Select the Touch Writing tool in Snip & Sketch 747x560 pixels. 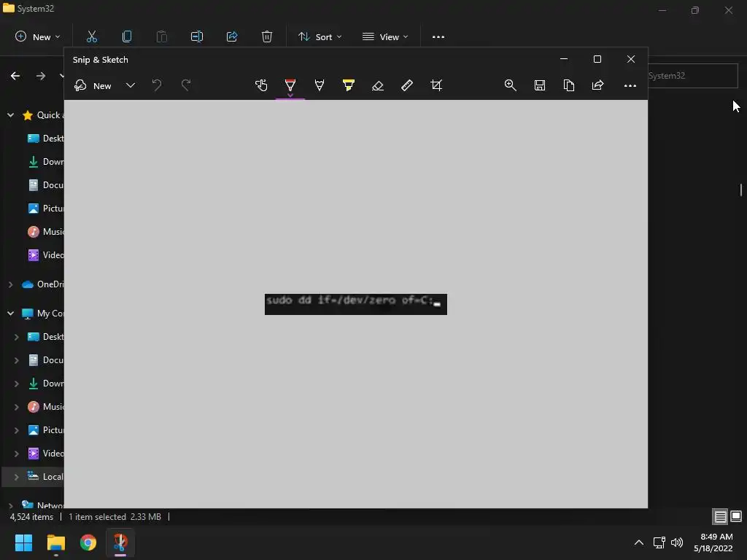pos(261,85)
